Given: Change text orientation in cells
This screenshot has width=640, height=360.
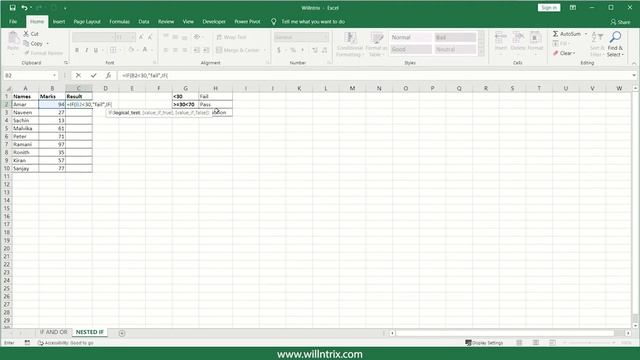Looking at the screenshot, I should click(197, 37).
